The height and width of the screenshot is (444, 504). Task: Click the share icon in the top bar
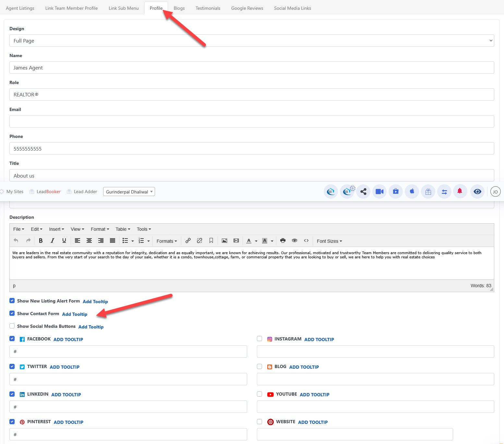click(363, 192)
